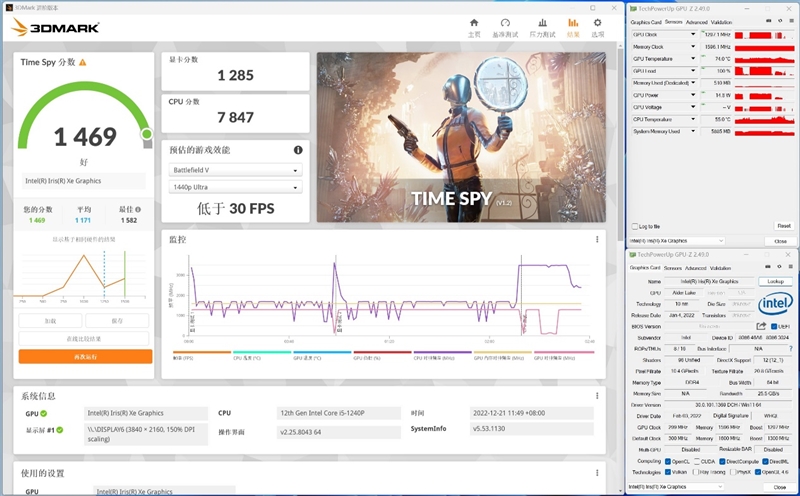Open the 3DMark results tab
This screenshot has width=800, height=496.
coord(573,28)
